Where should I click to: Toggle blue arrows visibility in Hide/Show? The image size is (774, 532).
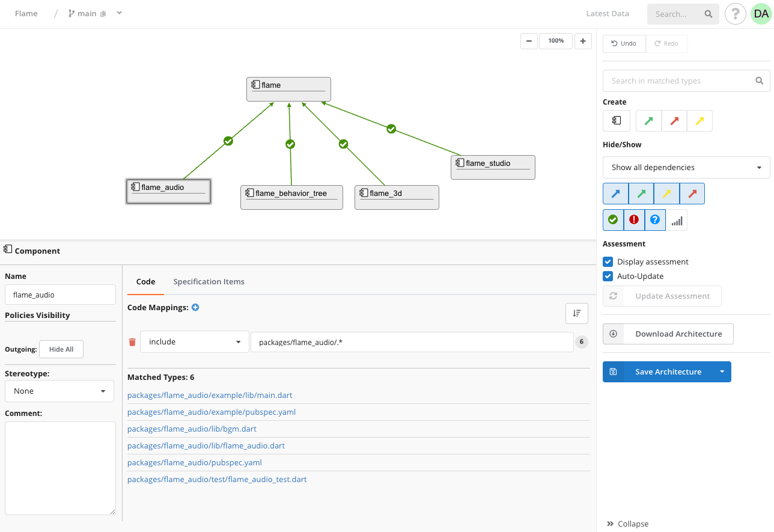click(x=615, y=194)
